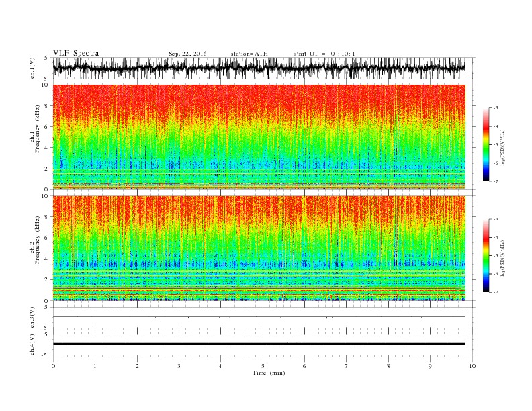Click inside the ch.1 spectrogram panel
This screenshot has height=411, width=532.
pyautogui.click(x=259, y=137)
